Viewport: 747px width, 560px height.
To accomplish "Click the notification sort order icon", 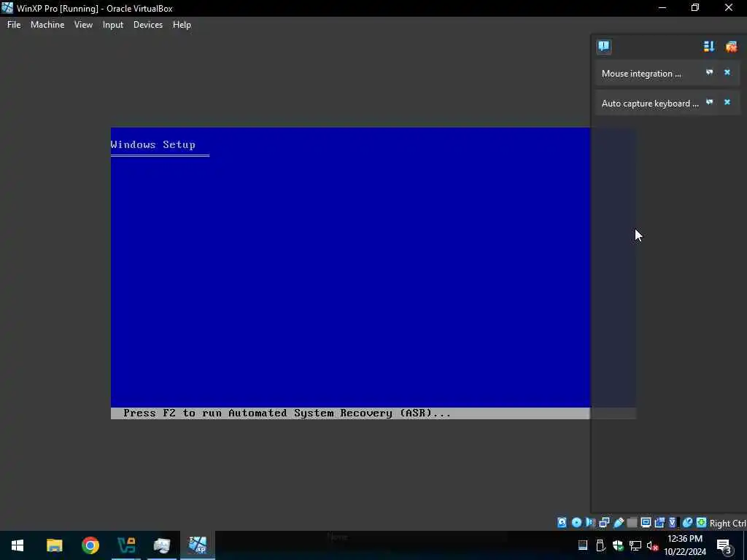I will click(709, 46).
